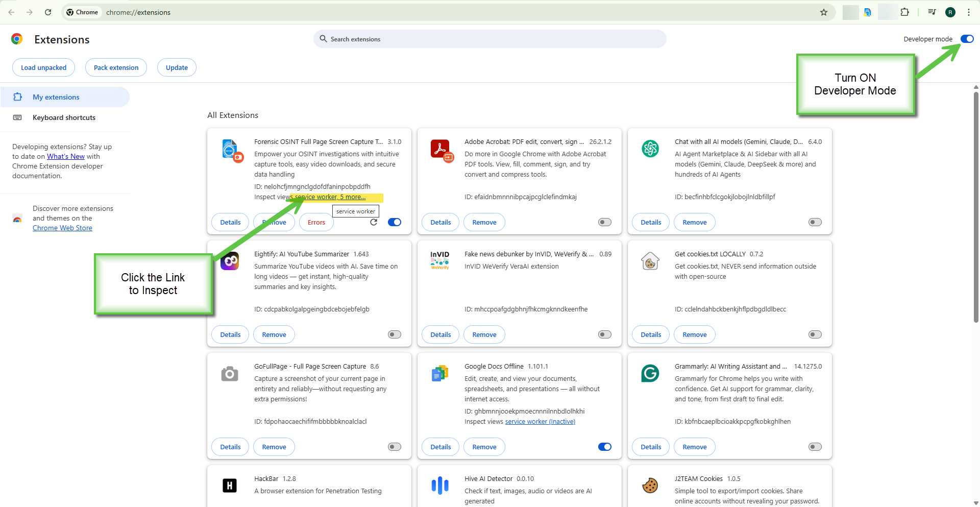Click the Pack extension button
The image size is (980, 507).
tap(116, 67)
